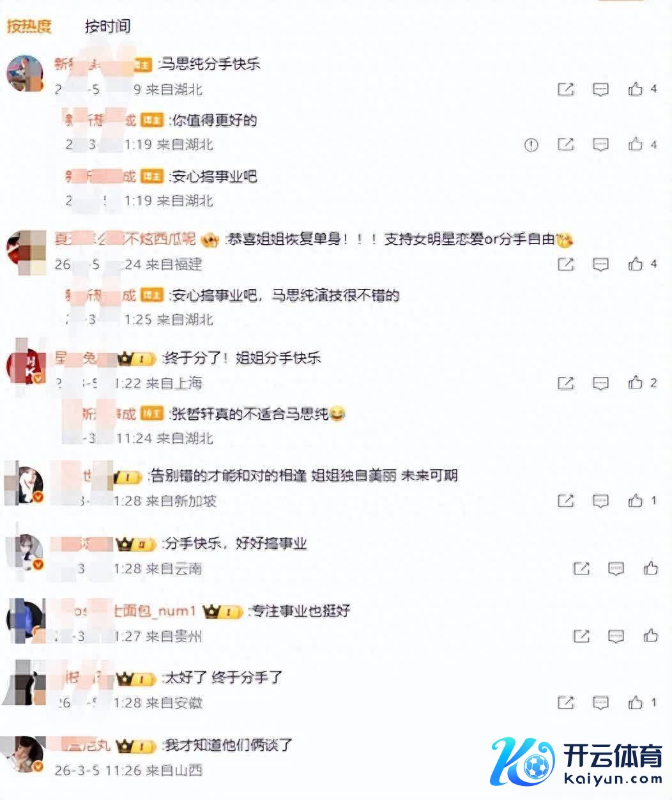This screenshot has height=800, width=672.
Task: Reply to the 马思纯分手快乐 comment
Action: point(600,89)
